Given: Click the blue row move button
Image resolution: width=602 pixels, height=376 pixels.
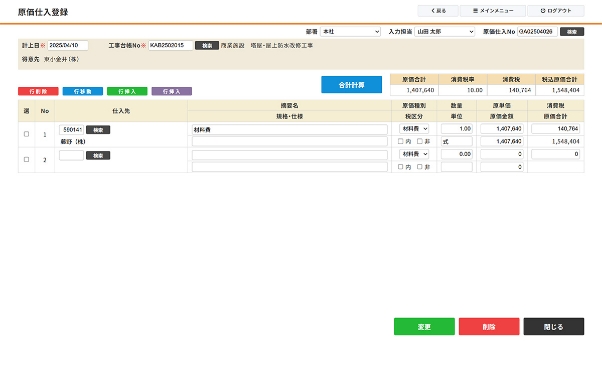Looking at the screenshot, I should point(83,91).
